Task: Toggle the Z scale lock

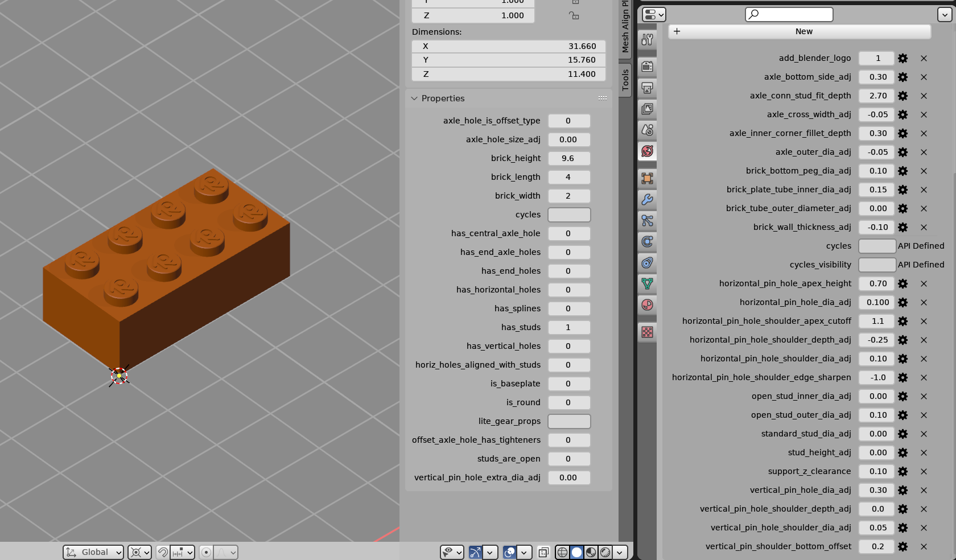Action: pos(574,15)
